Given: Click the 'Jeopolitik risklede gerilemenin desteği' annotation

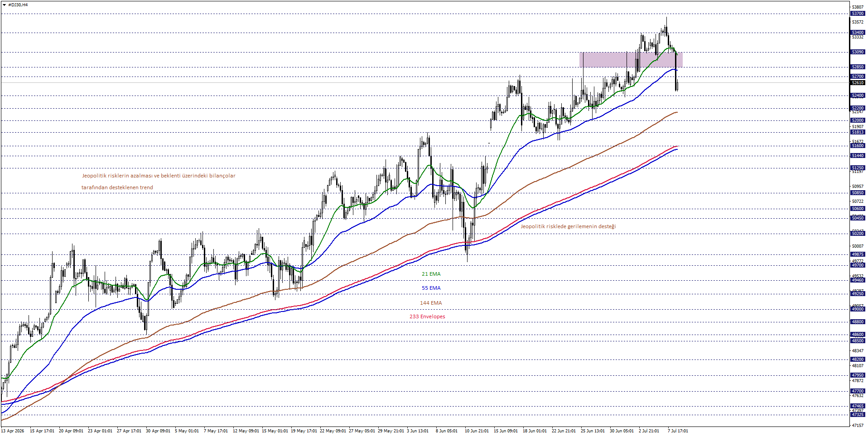Looking at the screenshot, I should click(568, 226).
